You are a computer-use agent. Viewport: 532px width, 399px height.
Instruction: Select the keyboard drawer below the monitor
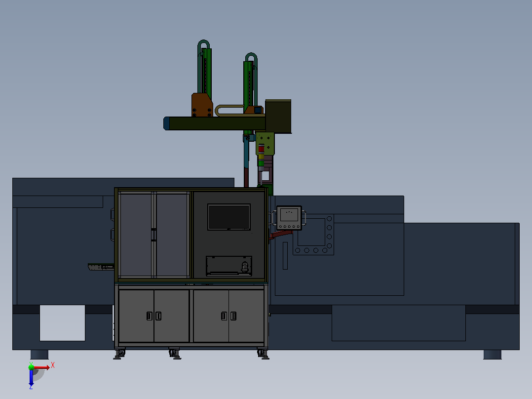tap(229, 266)
